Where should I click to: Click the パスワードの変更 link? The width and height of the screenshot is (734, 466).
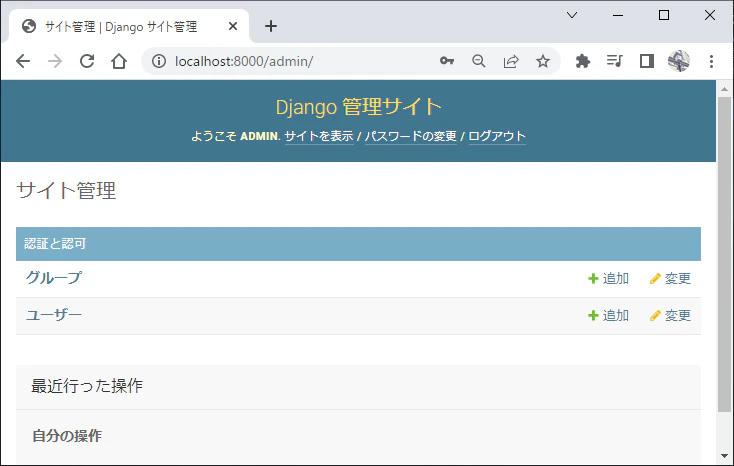411,136
